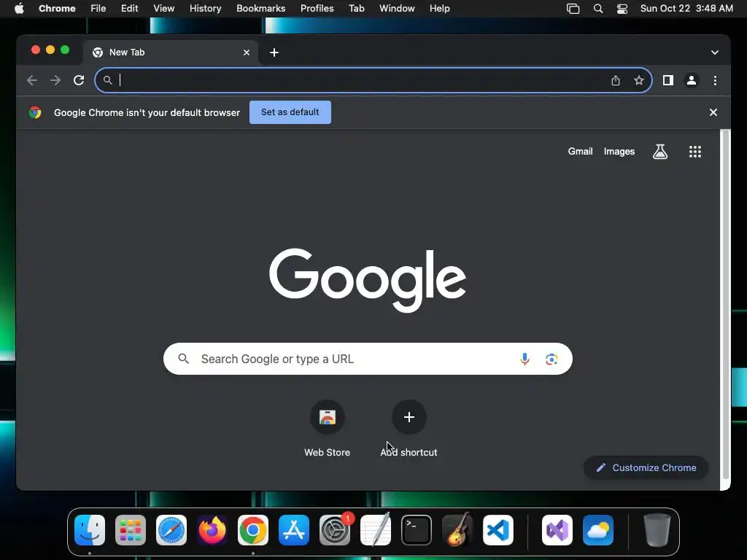Open the profile avatar menu

coord(692,80)
